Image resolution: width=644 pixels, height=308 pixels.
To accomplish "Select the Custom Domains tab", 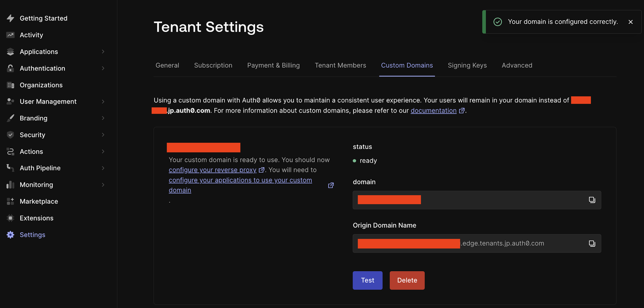I will point(407,65).
